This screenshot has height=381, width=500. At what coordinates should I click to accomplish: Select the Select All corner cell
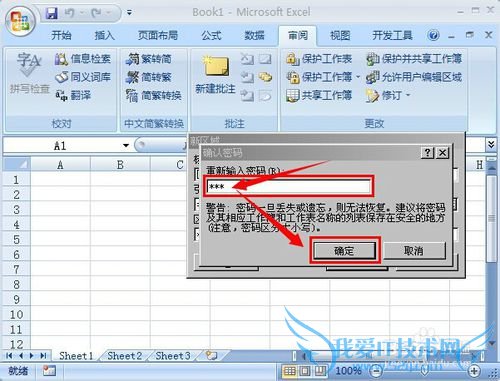pyautogui.click(x=17, y=164)
